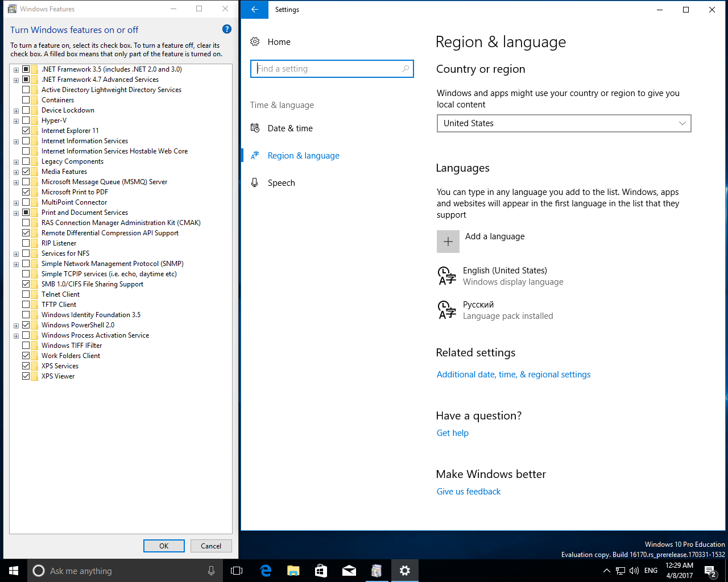Select the Device Lockdown row
Viewport: 728px width, 582px height.
[68, 110]
